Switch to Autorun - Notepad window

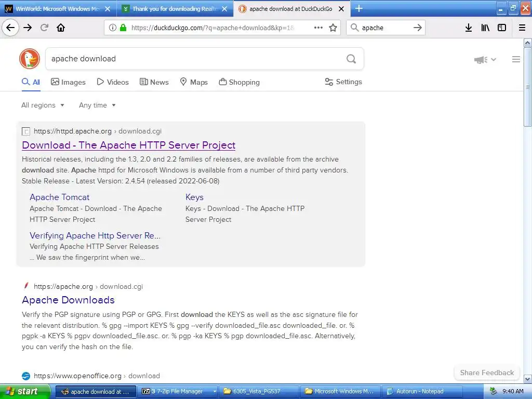422,391
